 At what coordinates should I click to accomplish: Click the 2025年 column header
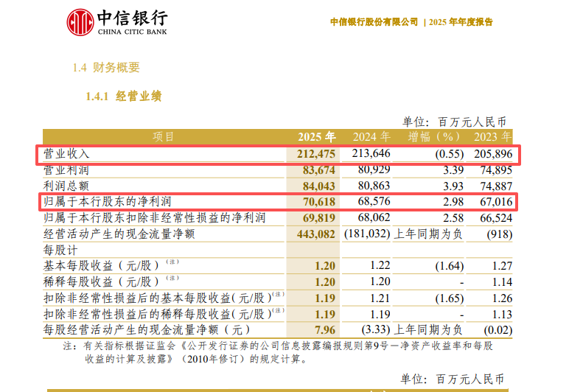[x=316, y=137]
